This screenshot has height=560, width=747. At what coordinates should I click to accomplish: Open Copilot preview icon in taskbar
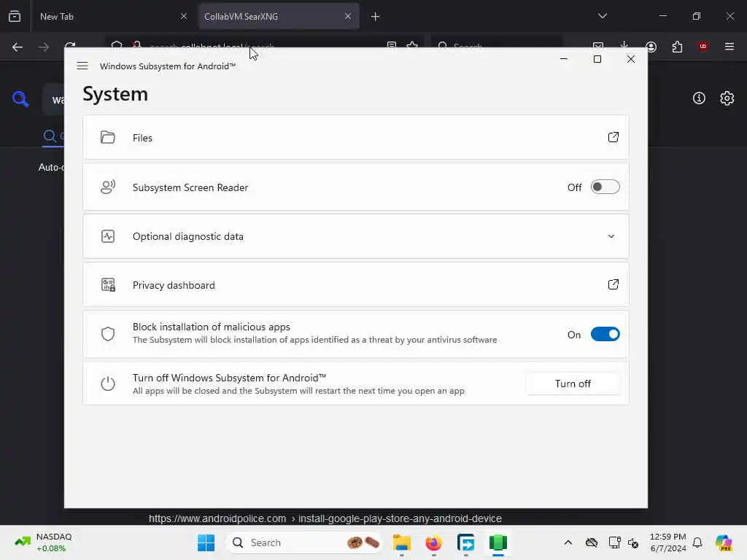(723, 542)
